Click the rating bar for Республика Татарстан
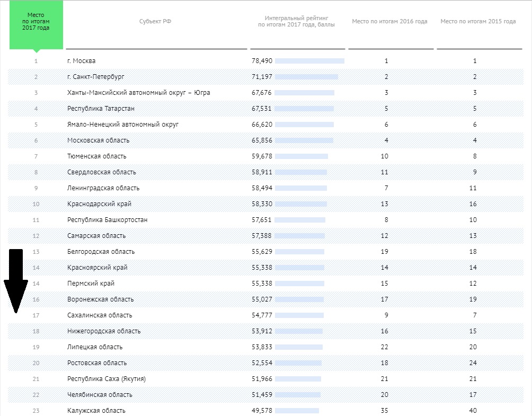 point(304,109)
